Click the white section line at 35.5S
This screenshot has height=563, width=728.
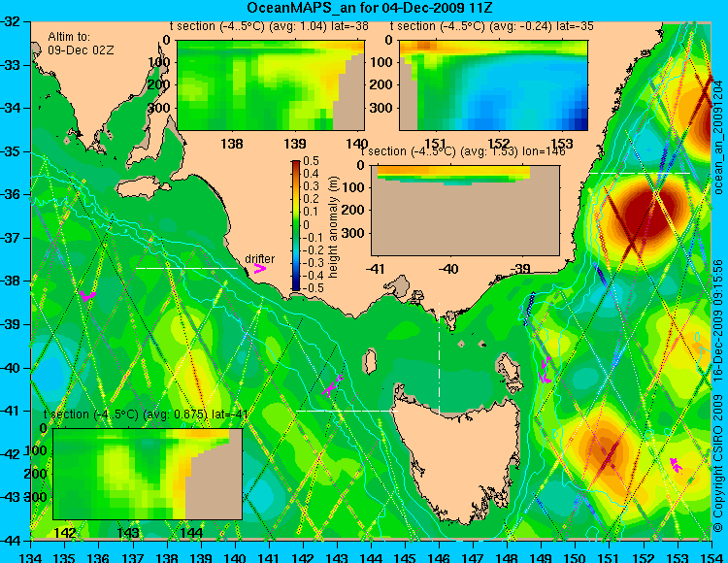640,173
